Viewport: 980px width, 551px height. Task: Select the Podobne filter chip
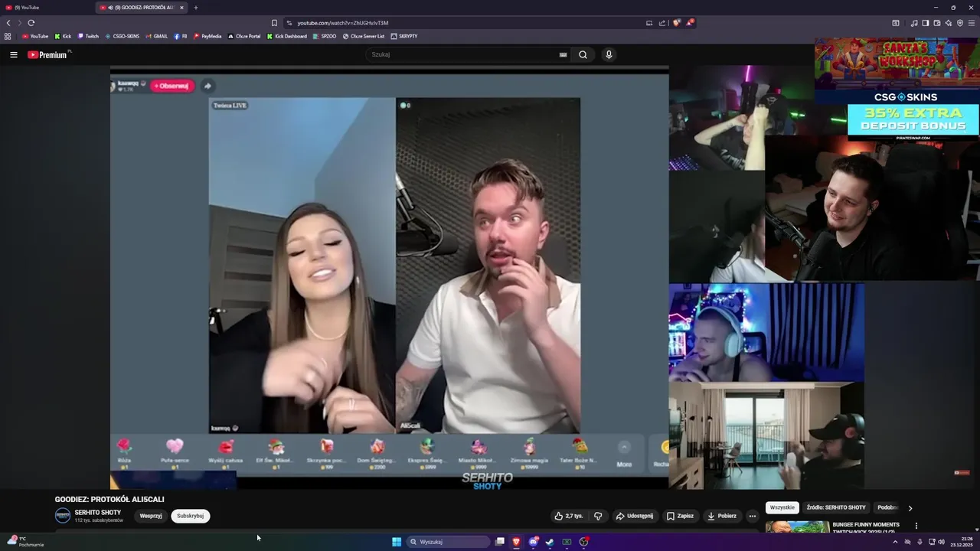point(888,507)
